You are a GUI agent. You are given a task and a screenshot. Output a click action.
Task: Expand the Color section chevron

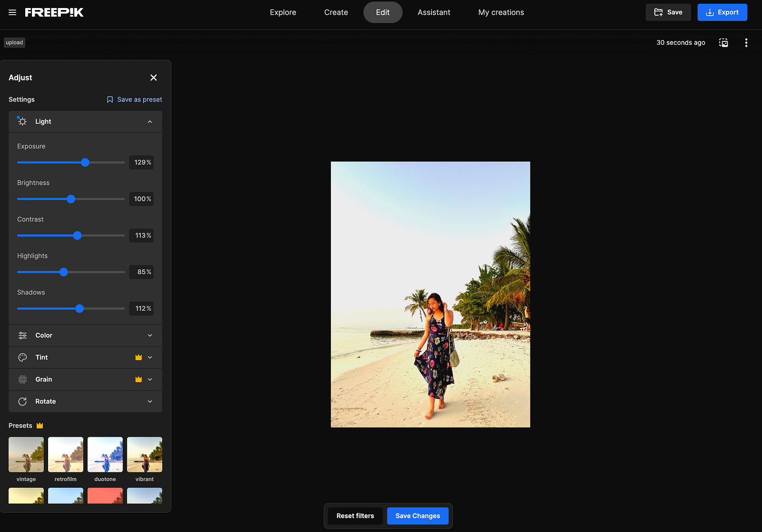[x=150, y=335]
